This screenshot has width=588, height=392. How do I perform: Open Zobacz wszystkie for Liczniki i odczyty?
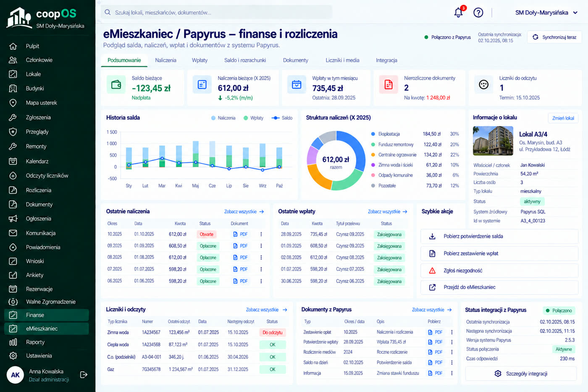(266, 310)
